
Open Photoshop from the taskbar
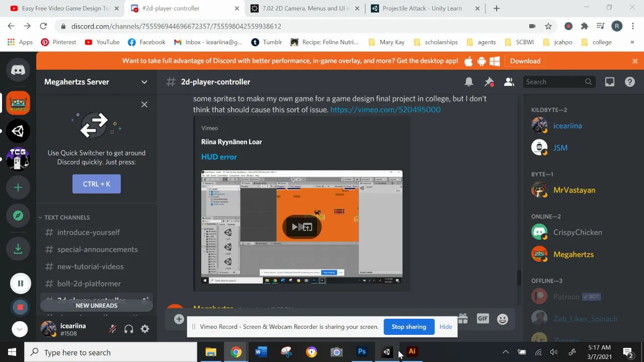362,352
